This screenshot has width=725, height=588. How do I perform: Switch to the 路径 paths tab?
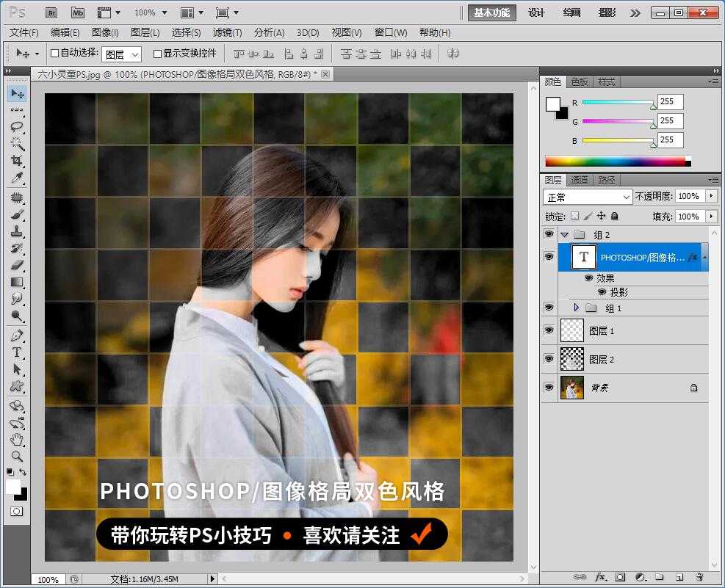tap(606, 180)
